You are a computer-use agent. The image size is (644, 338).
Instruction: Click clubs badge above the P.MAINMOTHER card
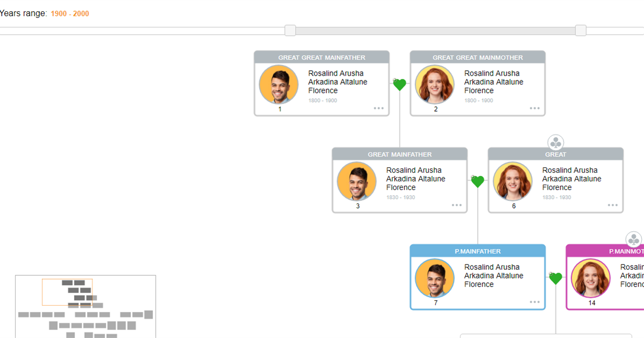coord(634,239)
